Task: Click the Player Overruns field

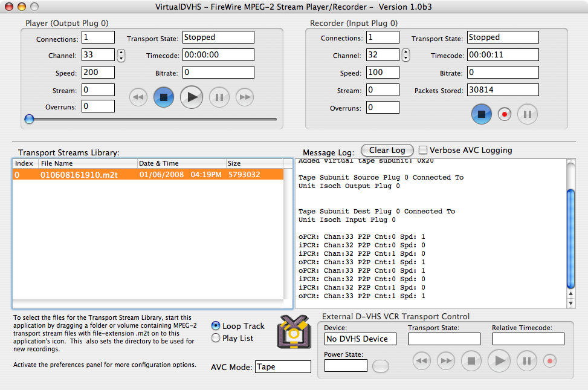Action: 99,106
